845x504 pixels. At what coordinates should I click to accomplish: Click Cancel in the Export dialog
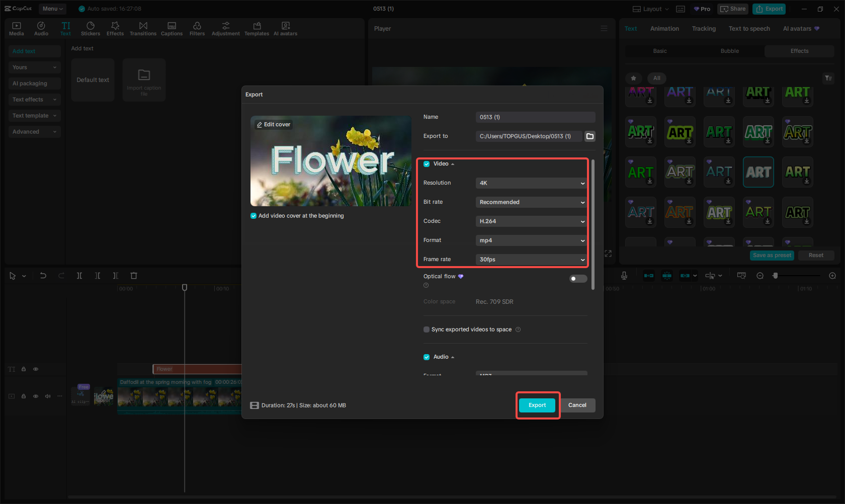[577, 405]
